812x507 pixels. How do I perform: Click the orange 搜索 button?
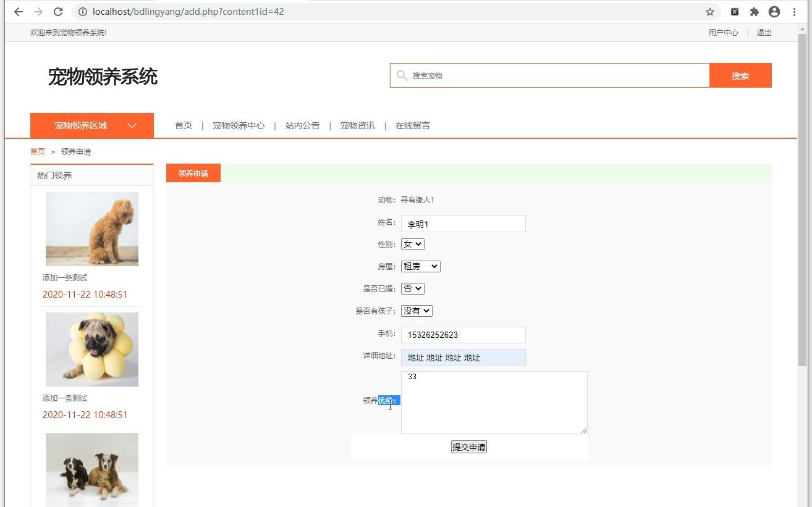[740, 75]
